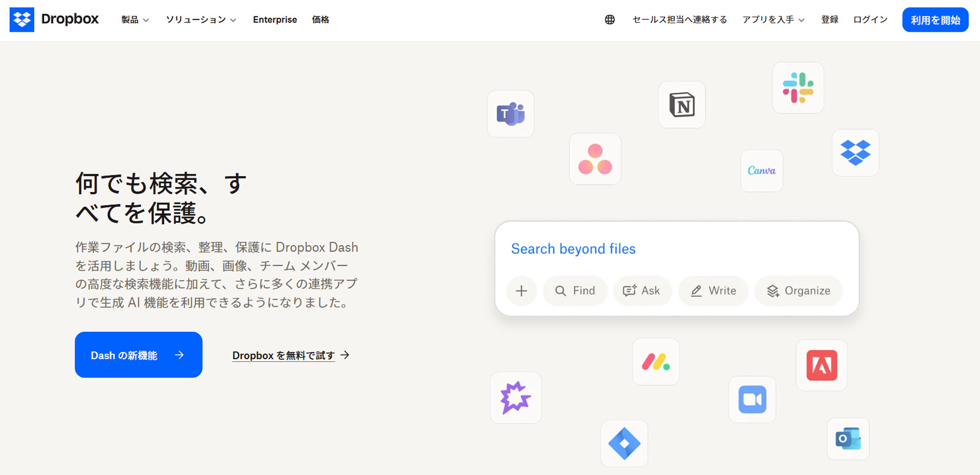Click the Notion app icon
Image resolution: width=980 pixels, height=475 pixels.
pos(682,105)
